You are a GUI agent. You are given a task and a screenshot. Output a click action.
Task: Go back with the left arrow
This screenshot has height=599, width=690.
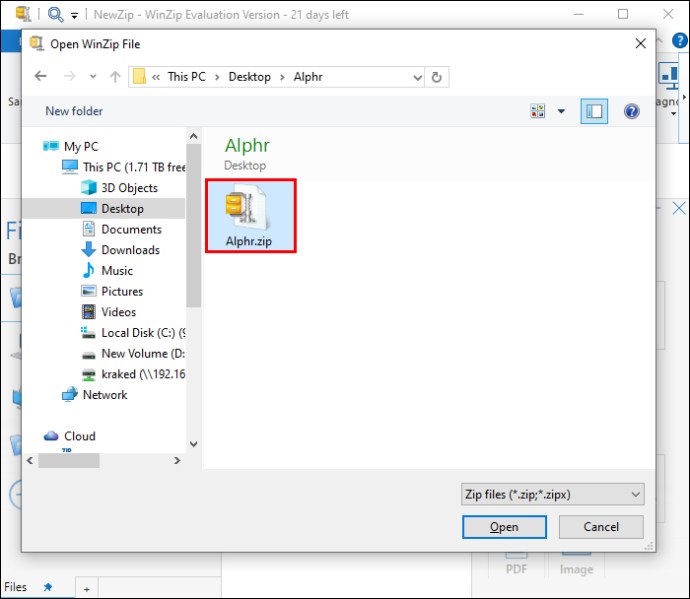point(40,77)
